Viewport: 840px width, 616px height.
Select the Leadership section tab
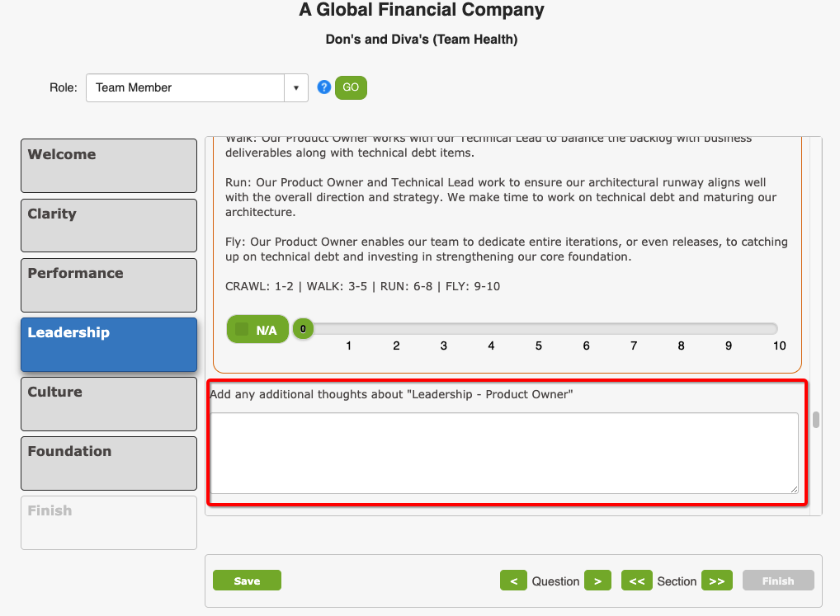click(x=109, y=344)
